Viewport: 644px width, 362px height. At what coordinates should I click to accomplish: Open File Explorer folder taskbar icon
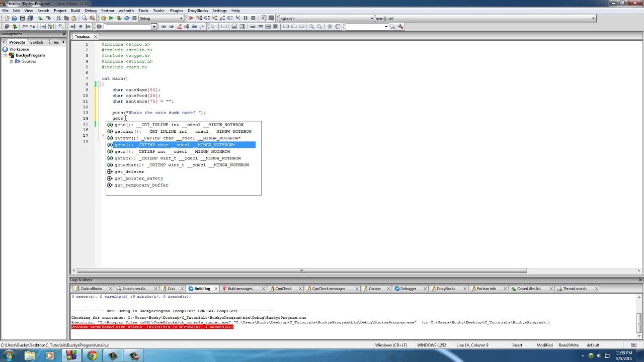tap(30, 356)
